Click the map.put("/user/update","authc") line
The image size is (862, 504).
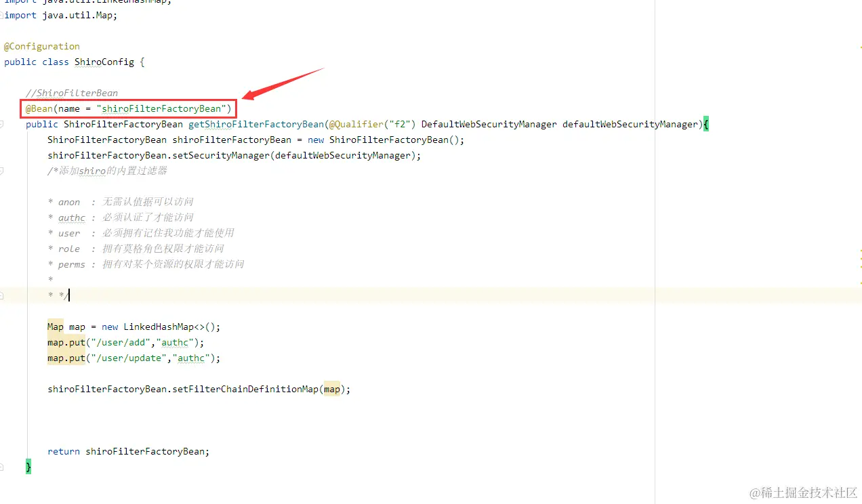(x=134, y=358)
